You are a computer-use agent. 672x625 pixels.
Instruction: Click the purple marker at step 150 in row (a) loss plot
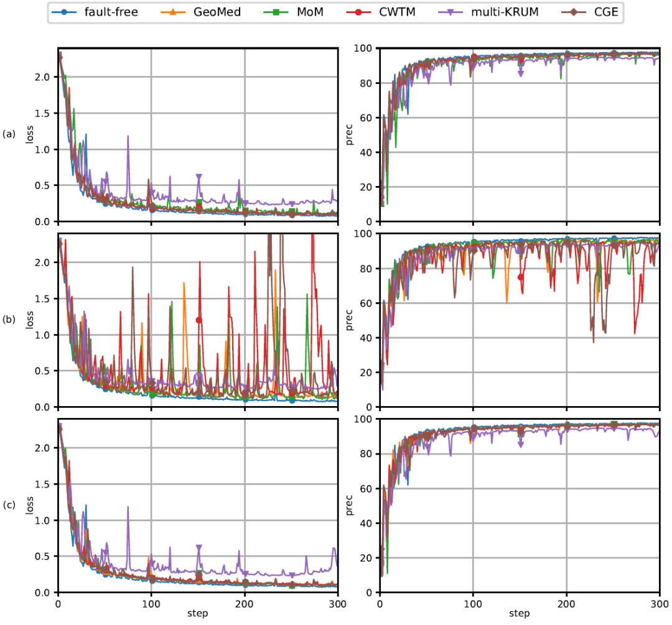tap(199, 177)
